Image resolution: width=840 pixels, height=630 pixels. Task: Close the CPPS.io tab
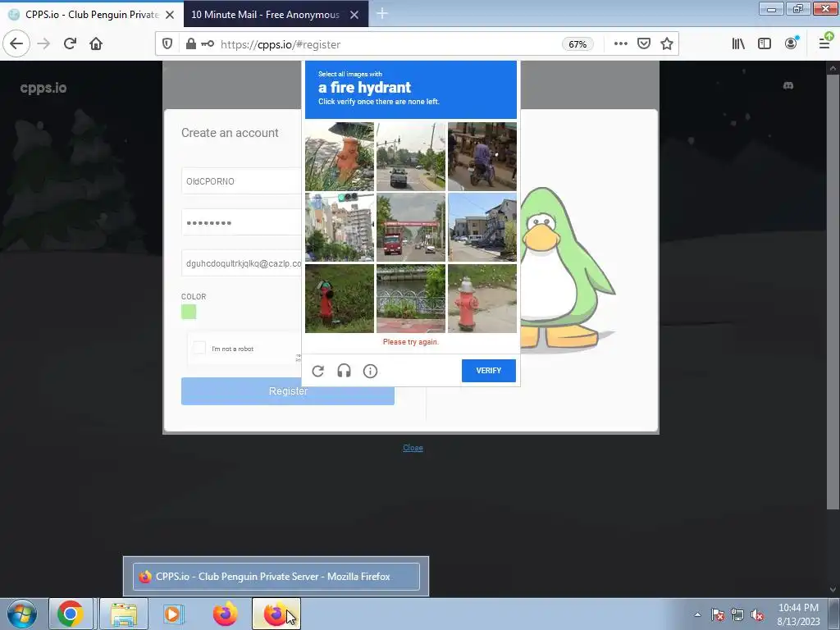click(x=170, y=15)
